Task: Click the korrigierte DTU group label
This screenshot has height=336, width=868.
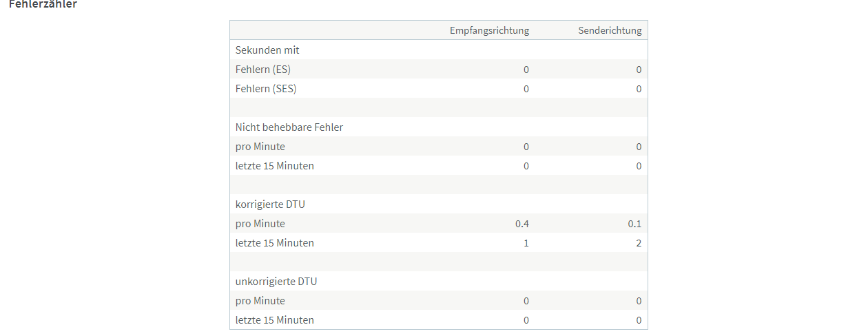Action: coord(269,204)
